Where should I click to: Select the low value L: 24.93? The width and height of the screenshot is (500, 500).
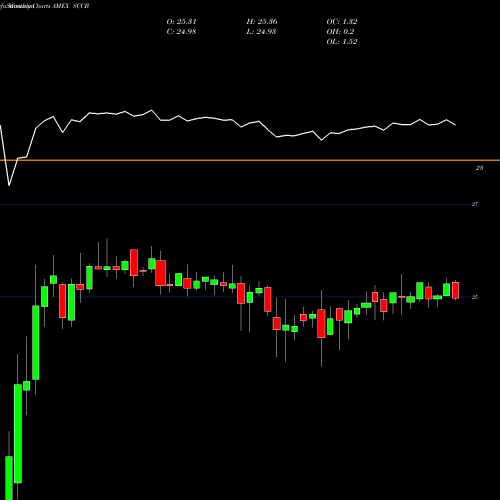click(261, 32)
